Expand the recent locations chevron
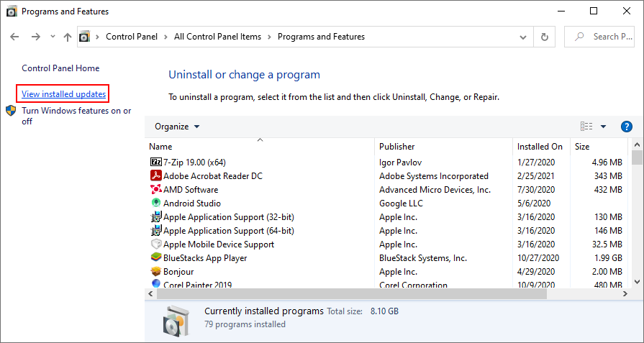The width and height of the screenshot is (644, 343). 52,37
